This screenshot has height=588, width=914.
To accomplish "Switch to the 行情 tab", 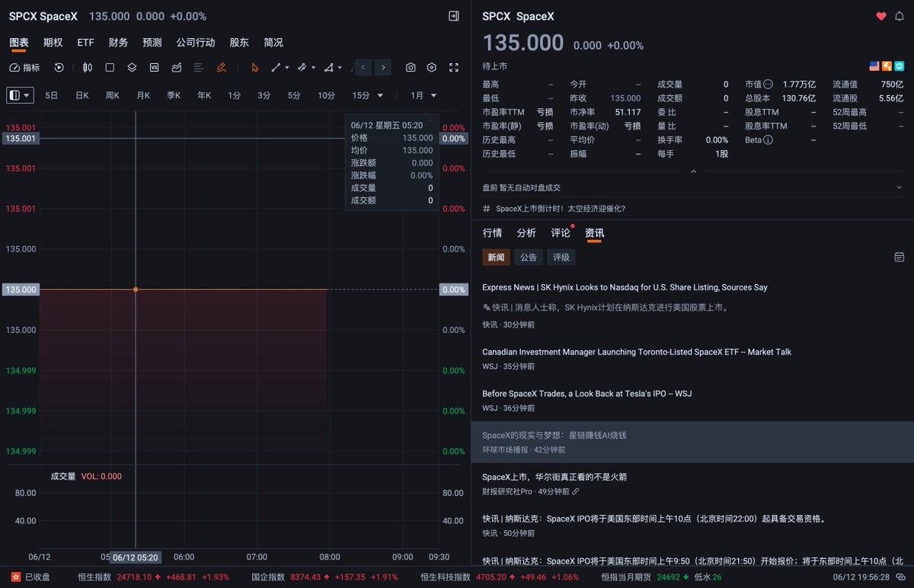I will (492, 233).
